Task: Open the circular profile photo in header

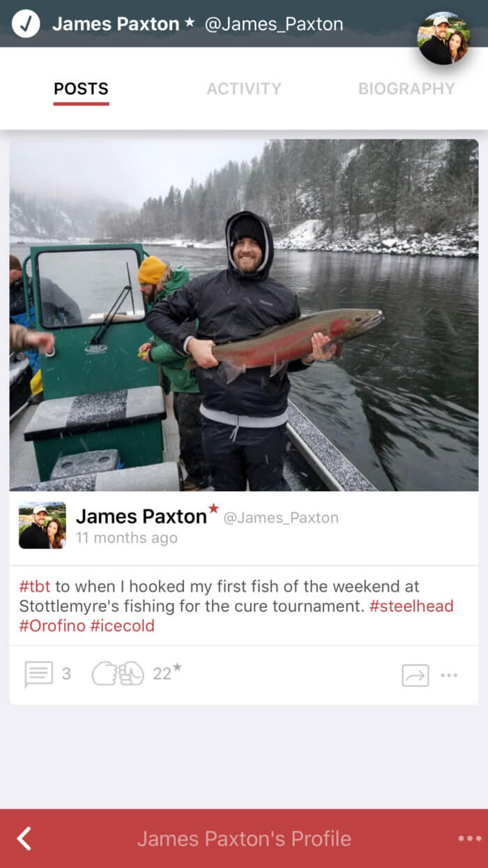Action: point(444,38)
